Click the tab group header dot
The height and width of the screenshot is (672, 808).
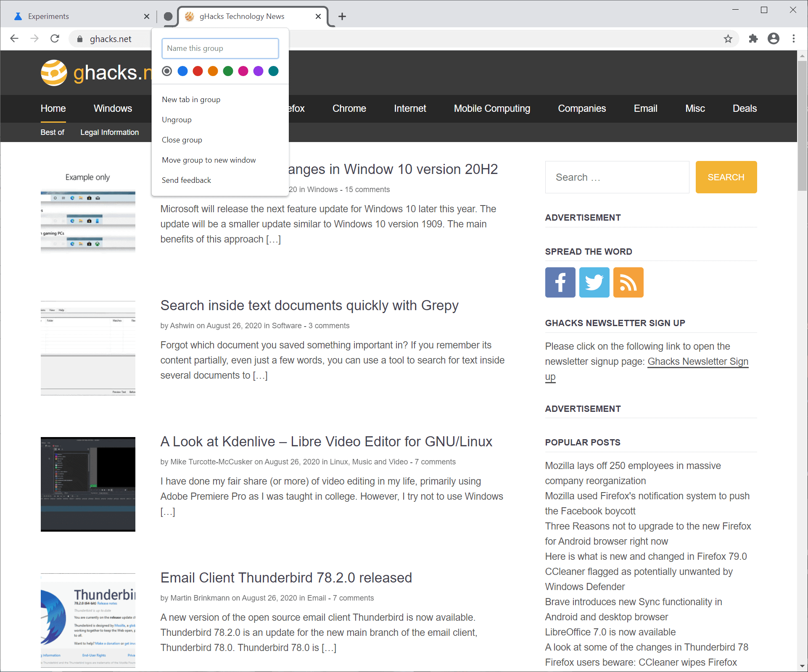click(168, 16)
